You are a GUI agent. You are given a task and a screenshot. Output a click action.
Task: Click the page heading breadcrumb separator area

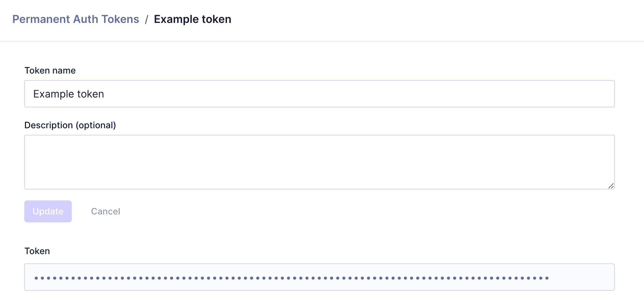pyautogui.click(x=147, y=19)
